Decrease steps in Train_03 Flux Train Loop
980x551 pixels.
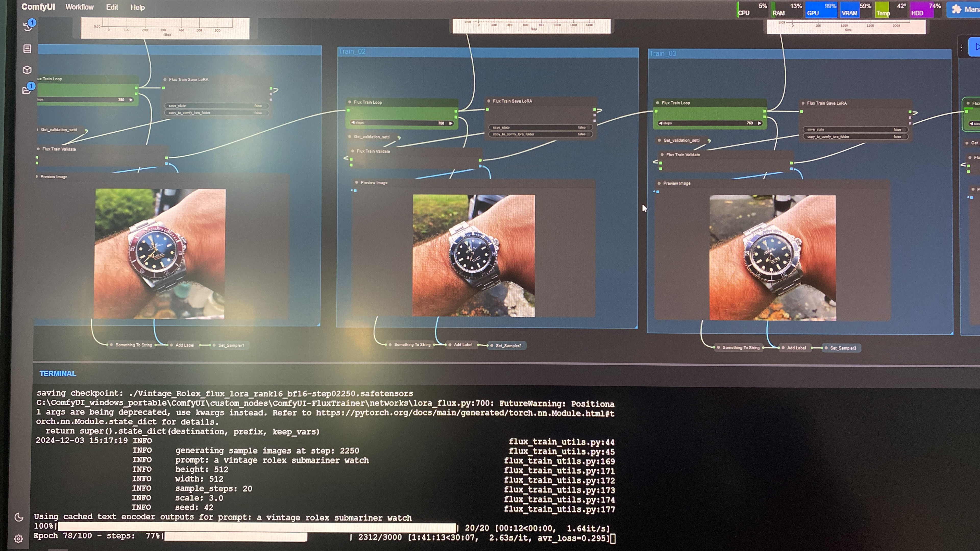pos(660,123)
